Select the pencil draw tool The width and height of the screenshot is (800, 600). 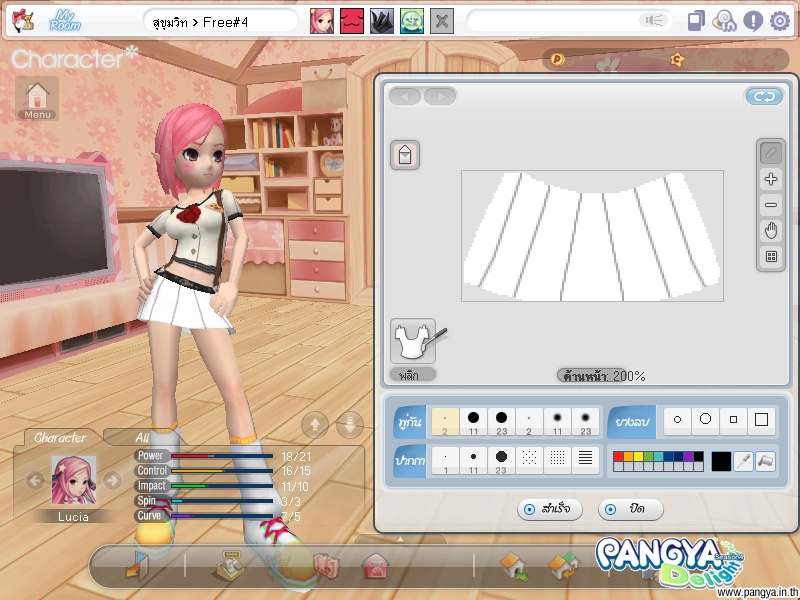pos(771,153)
